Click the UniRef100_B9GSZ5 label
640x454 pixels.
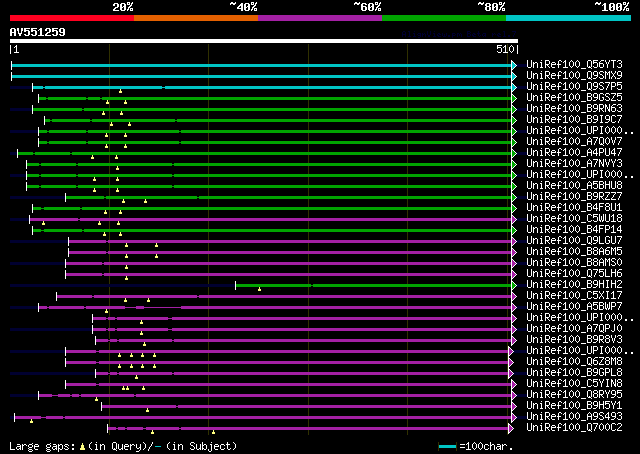[x=574, y=98]
